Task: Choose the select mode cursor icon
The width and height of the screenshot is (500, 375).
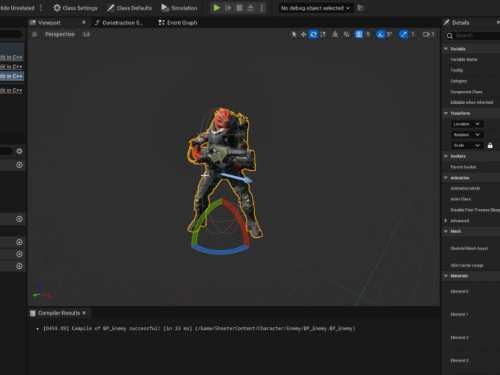Action: click(294, 34)
